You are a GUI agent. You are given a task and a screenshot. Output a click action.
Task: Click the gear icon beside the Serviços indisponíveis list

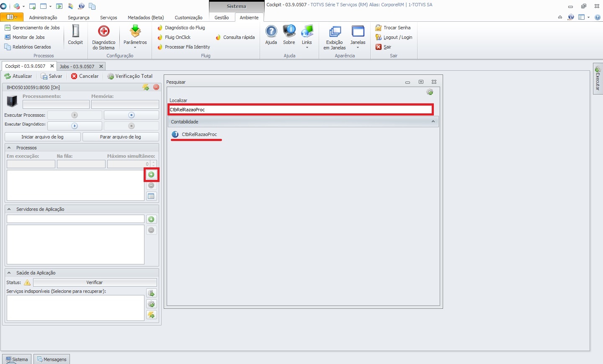[152, 304]
